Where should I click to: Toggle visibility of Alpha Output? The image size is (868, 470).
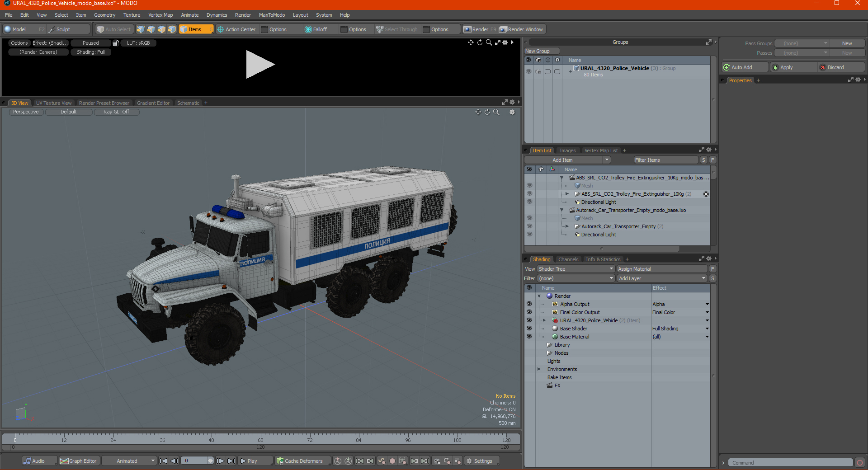pyautogui.click(x=529, y=304)
